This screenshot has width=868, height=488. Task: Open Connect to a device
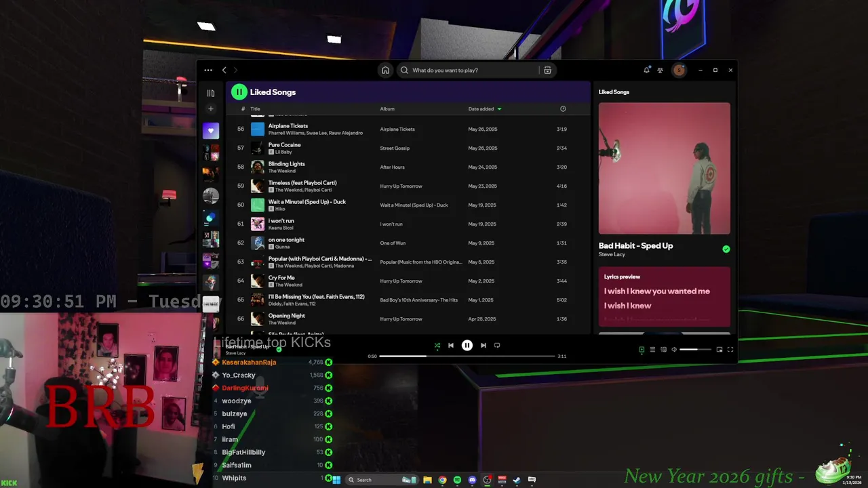click(663, 350)
